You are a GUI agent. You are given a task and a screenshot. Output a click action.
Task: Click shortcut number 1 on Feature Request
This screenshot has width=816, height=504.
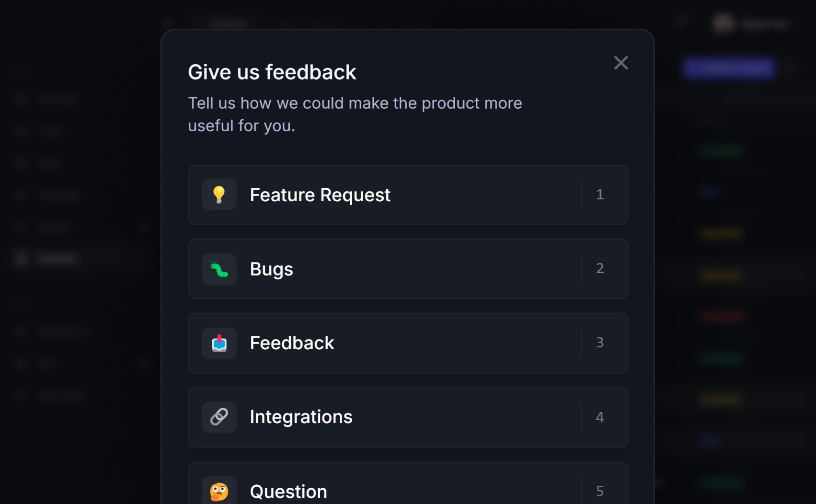600,195
